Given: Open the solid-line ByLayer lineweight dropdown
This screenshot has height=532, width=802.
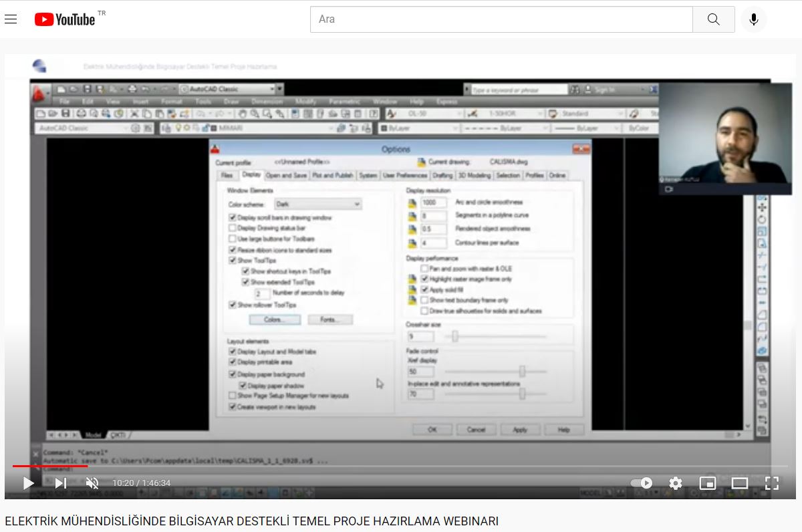Looking at the screenshot, I should pyautogui.click(x=618, y=128).
